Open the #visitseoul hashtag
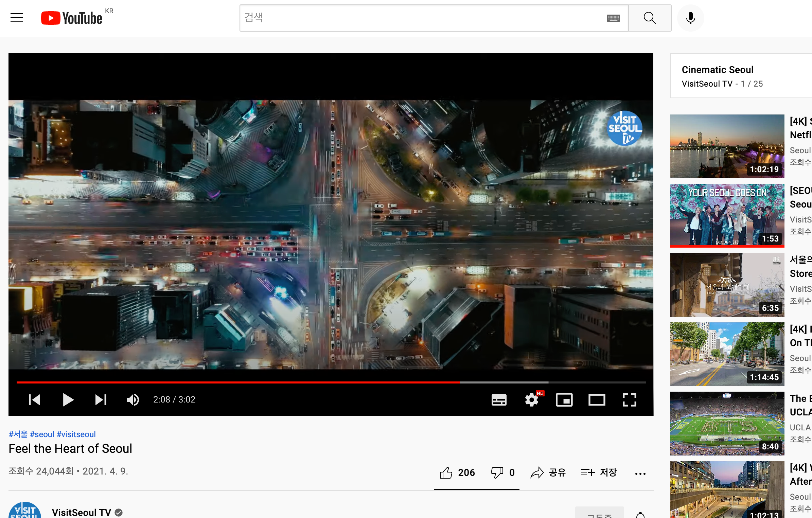The image size is (812, 518). (76, 434)
